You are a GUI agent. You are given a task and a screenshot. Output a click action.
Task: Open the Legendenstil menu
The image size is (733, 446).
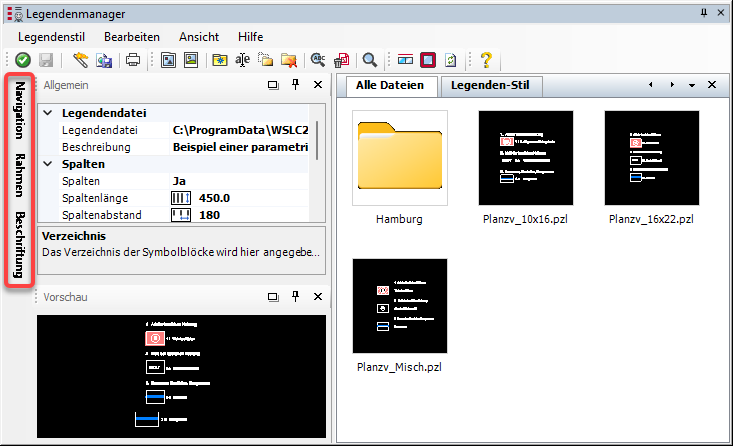(x=53, y=36)
